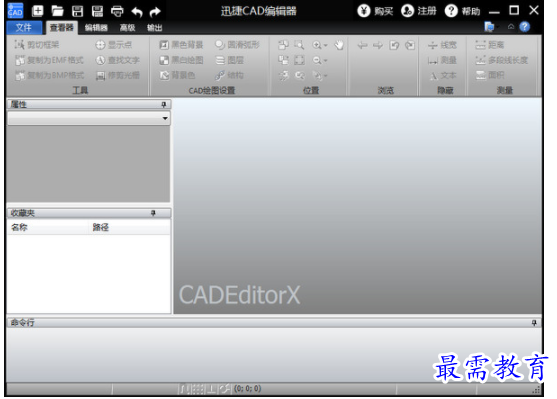Switch to the 查看器 tab
Screen dimensions: 557x399
[x=61, y=27]
